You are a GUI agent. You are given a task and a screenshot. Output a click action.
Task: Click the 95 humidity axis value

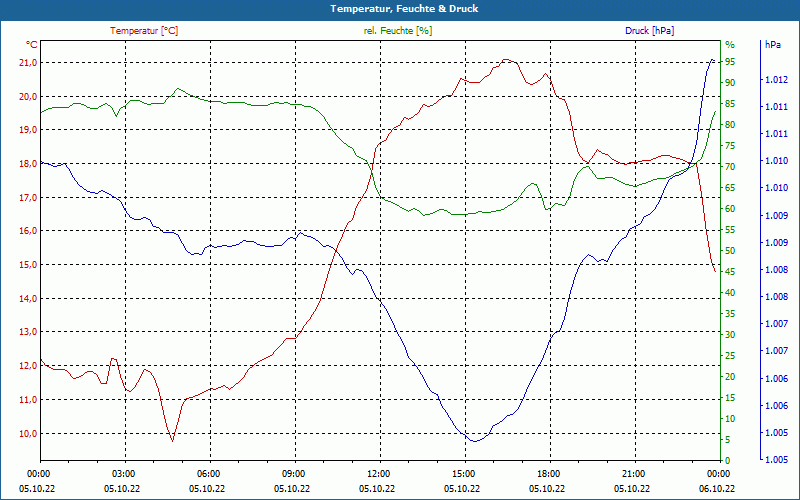(x=730, y=62)
